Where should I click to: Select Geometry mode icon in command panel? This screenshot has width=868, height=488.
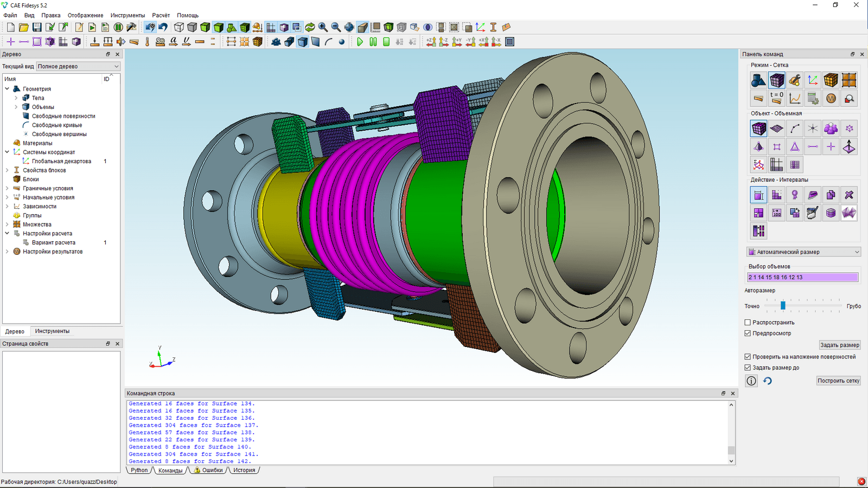point(758,80)
